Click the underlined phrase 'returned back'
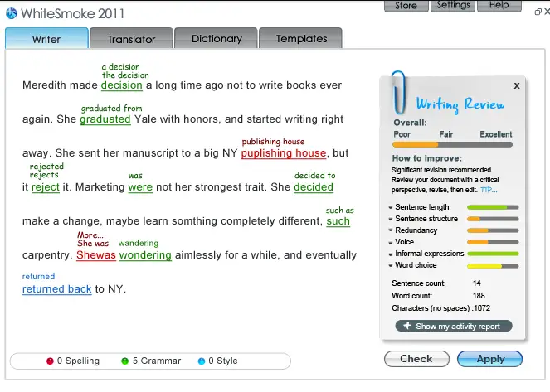 point(56,289)
